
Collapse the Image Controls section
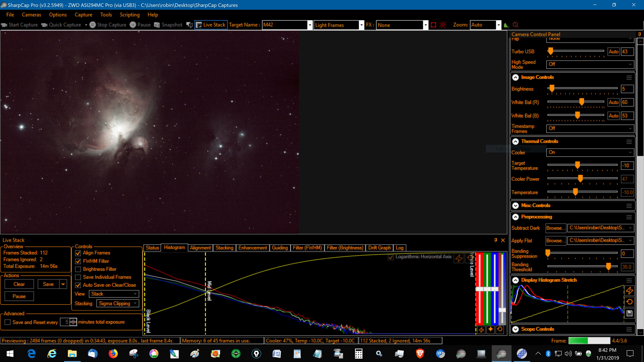coord(515,77)
